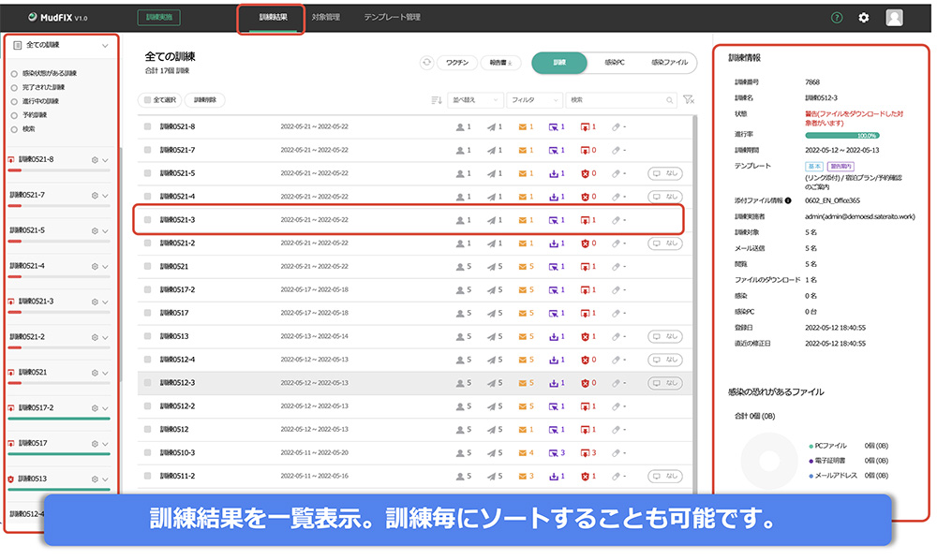
Task: Expand sidebar item 訓練0521-8 chevron
Action: click(105, 160)
